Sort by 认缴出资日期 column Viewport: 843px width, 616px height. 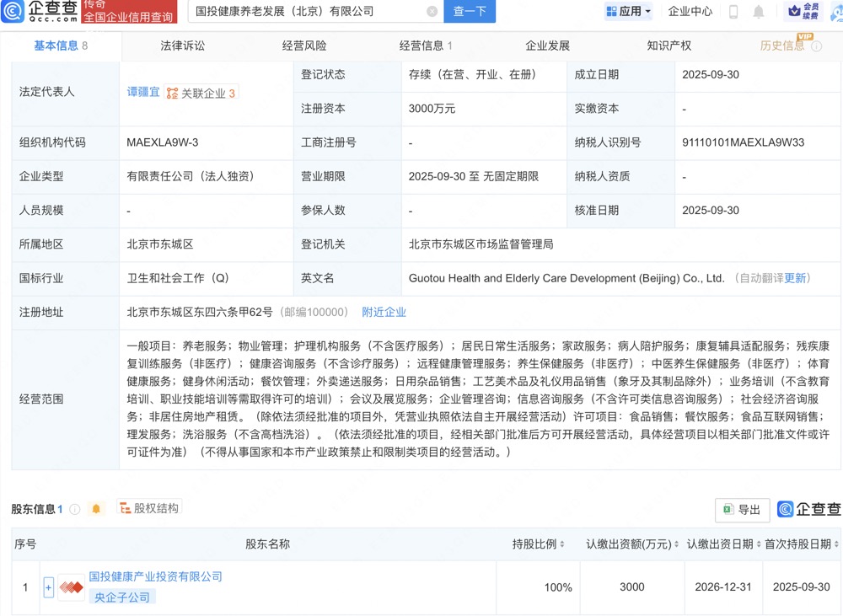[758, 544]
